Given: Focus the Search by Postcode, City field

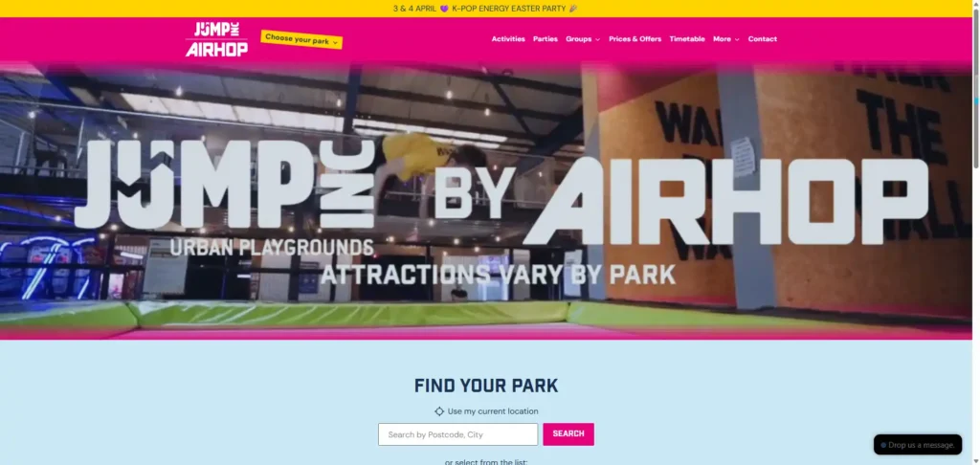Looking at the screenshot, I should click(457, 434).
